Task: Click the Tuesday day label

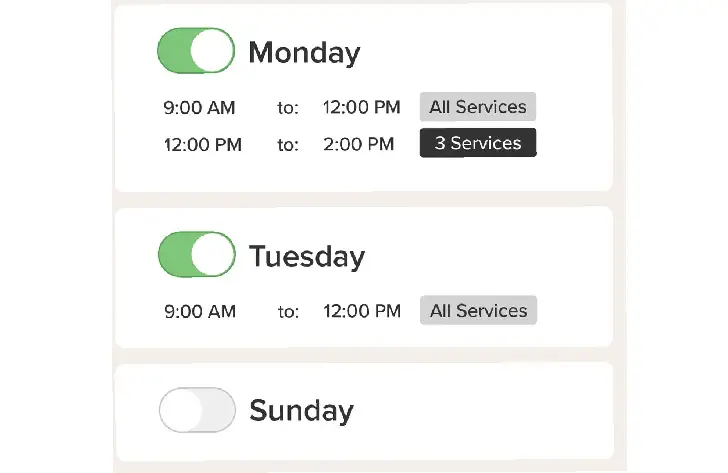Action: tap(307, 256)
